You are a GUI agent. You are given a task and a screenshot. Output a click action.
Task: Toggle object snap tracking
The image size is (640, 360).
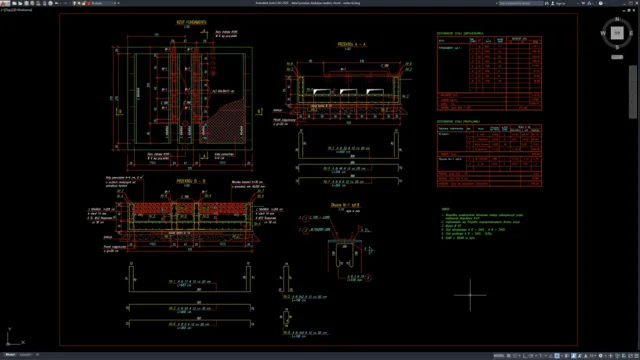tap(551, 356)
